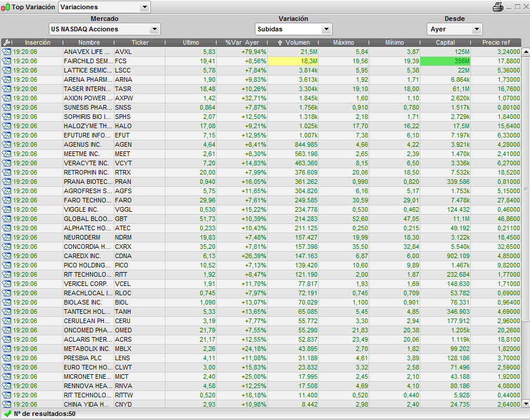Sort by the Mínimo column header
This screenshot has width=530, height=420.
click(x=395, y=42)
